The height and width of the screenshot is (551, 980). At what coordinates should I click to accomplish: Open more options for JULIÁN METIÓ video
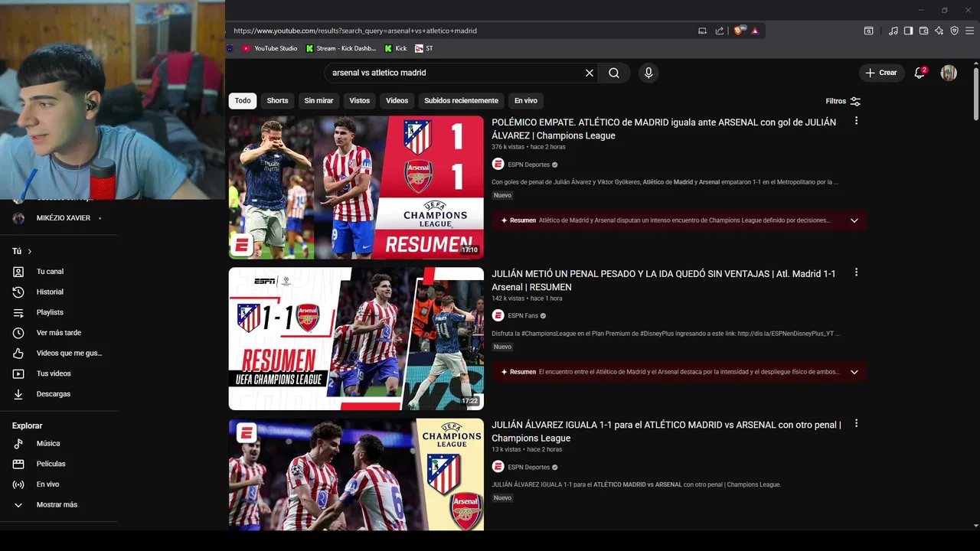pyautogui.click(x=856, y=272)
